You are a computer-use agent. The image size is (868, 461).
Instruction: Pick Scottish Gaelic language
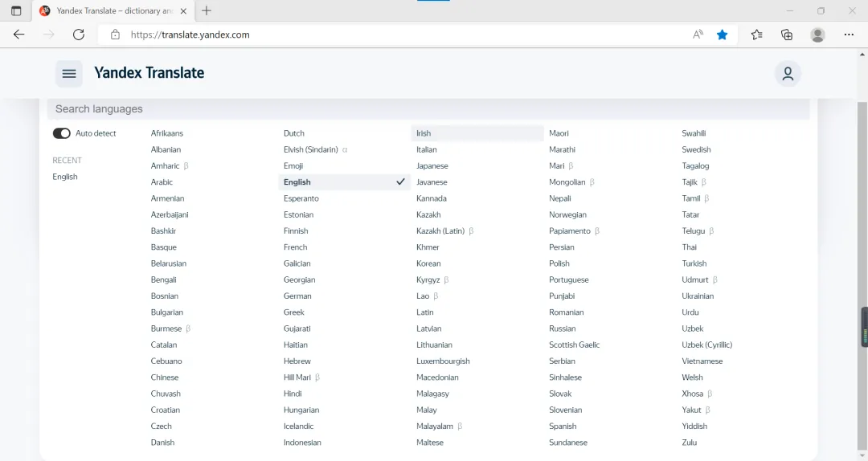[574, 345]
